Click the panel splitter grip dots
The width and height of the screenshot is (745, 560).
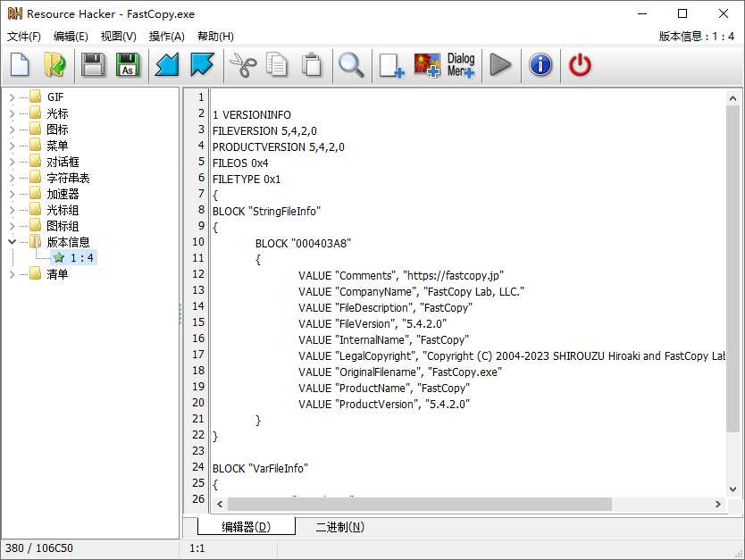tap(180, 314)
